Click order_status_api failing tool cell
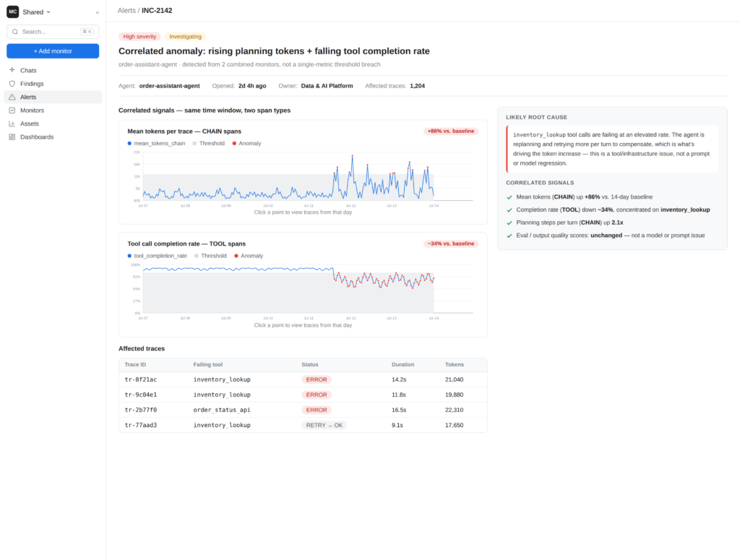The height and width of the screenshot is (560, 740). point(222,410)
